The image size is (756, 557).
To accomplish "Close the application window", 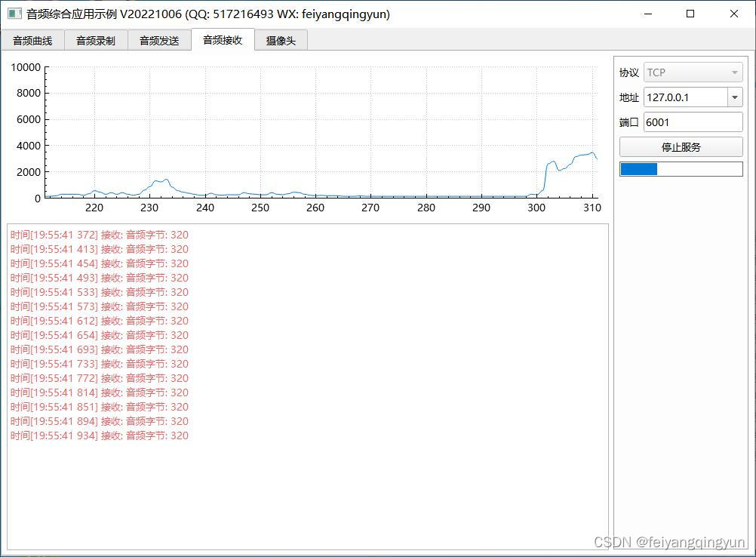I will pyautogui.click(x=733, y=14).
